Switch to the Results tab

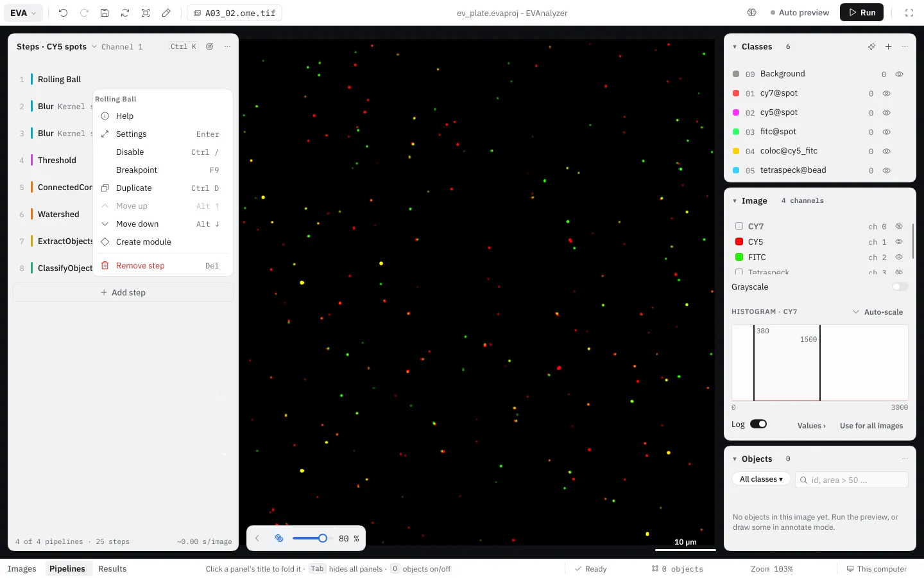tap(112, 569)
